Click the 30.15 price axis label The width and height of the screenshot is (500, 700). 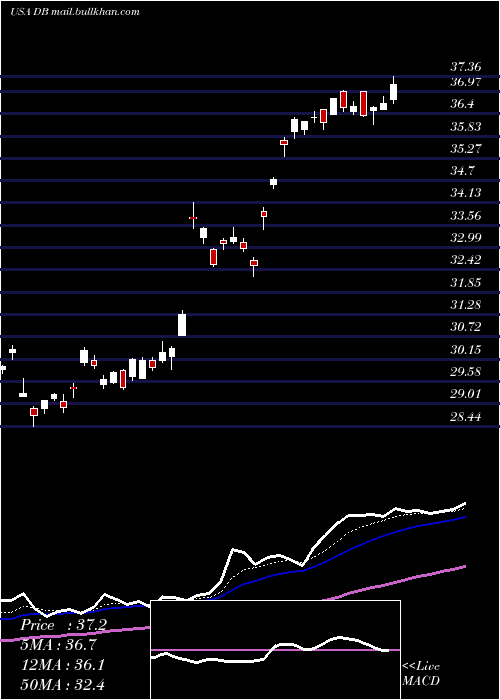pos(466,349)
